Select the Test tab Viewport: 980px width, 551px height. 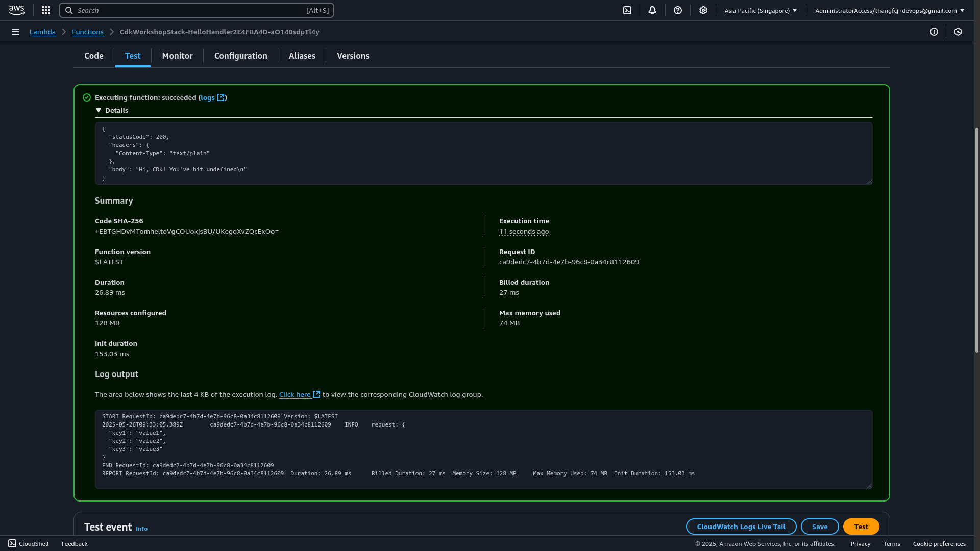tap(133, 56)
